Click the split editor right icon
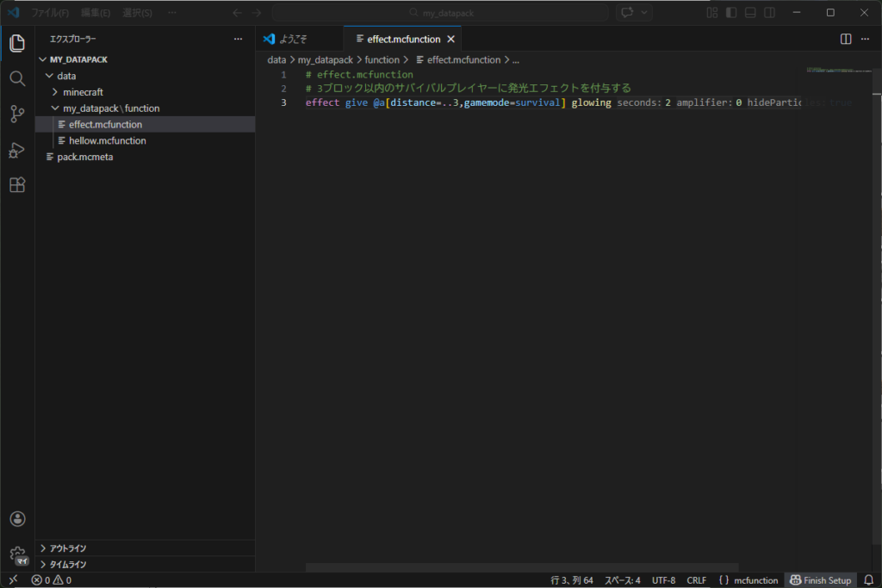The image size is (882, 588). click(846, 39)
